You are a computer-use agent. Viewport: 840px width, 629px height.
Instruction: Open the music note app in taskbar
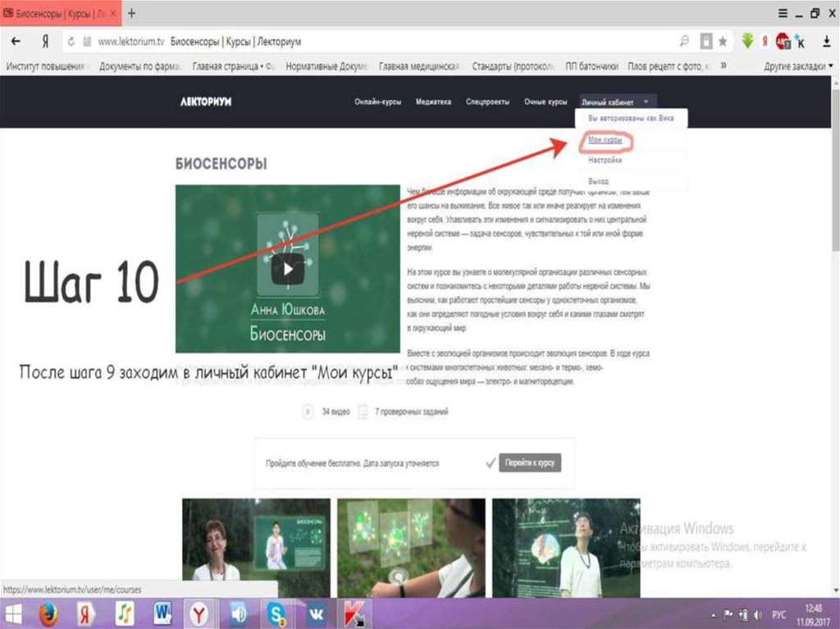(125, 614)
